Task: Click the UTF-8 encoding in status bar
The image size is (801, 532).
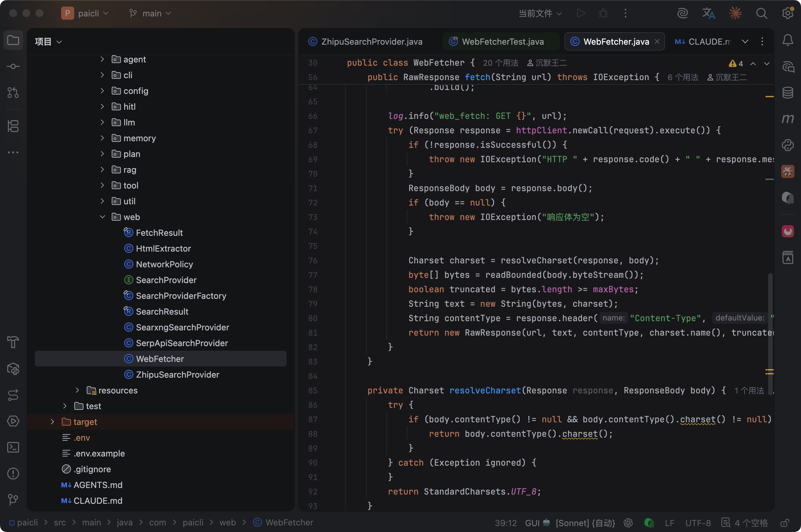Action: point(698,523)
